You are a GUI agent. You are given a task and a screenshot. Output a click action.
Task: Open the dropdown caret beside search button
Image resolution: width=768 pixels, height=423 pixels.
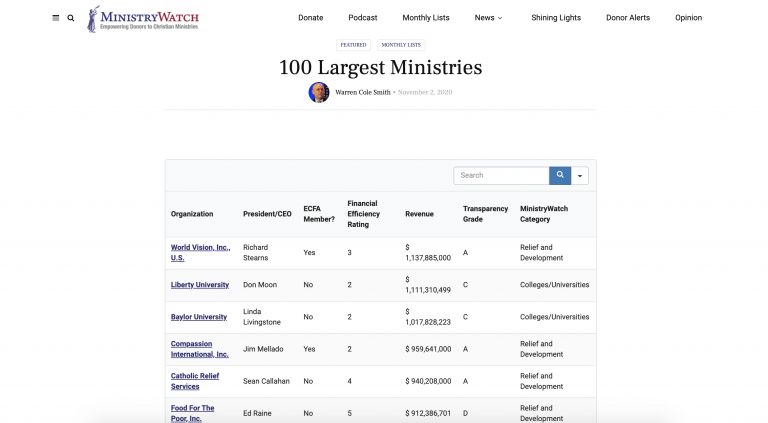580,175
